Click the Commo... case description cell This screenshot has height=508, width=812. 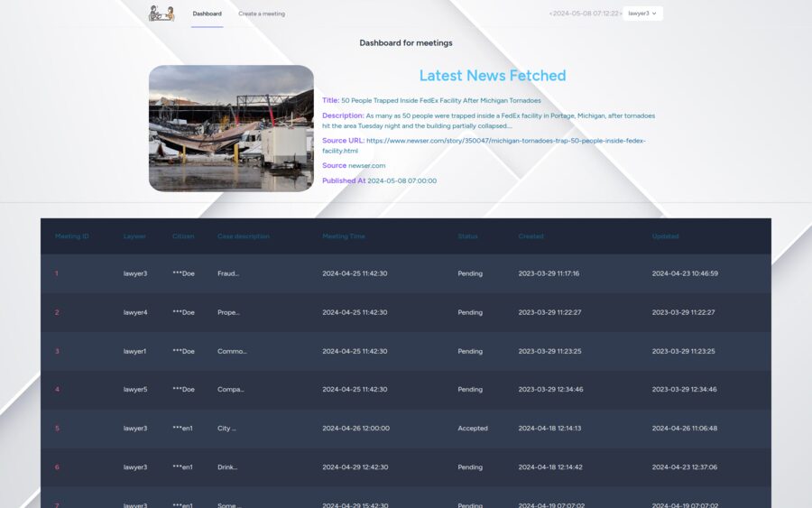232,351
